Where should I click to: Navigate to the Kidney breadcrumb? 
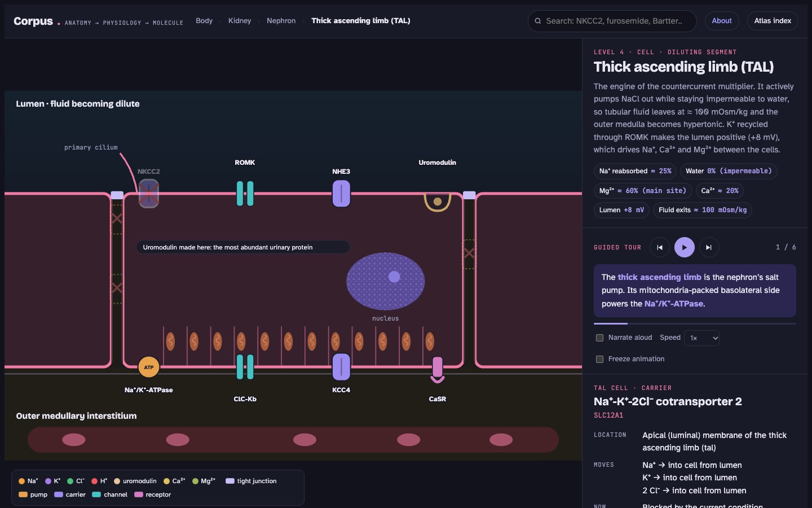[x=240, y=21]
